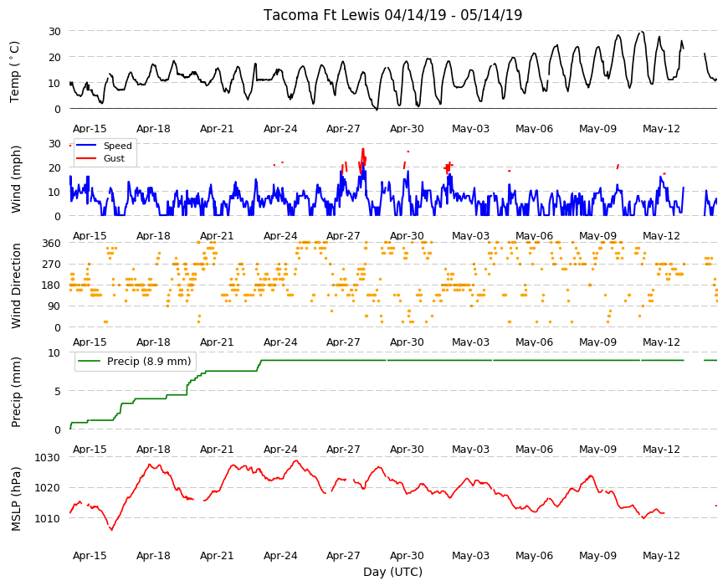Click the 360 label on wind direction axis
Image resolution: width=728 pixels, height=586 pixels.
(x=52, y=244)
